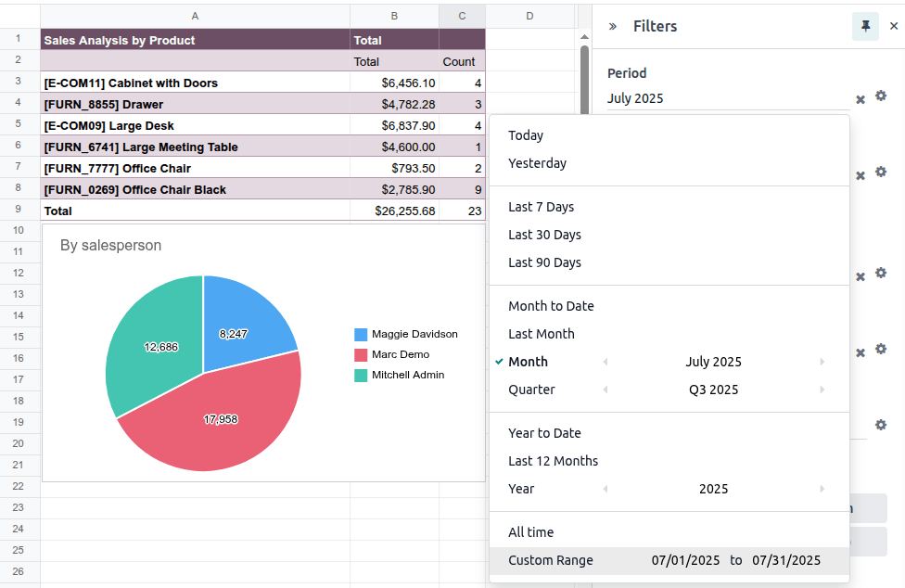Go to previous month arrow
The image size is (905, 588).
click(x=605, y=362)
